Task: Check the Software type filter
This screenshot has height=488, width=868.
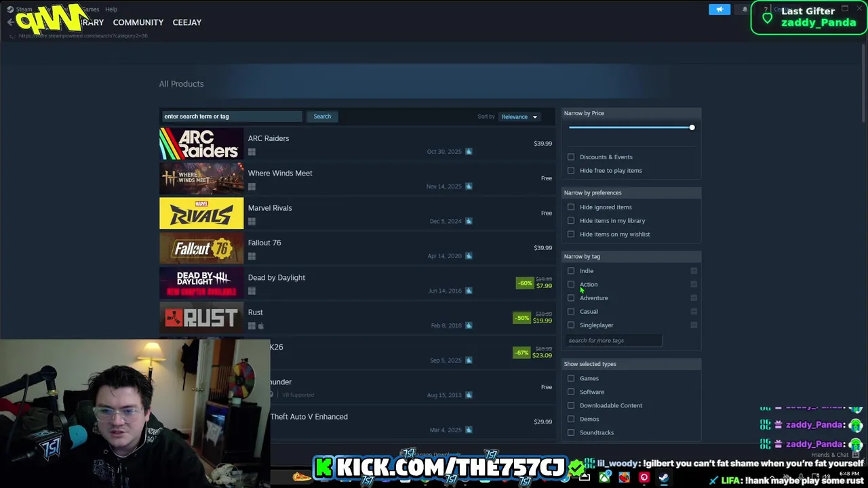Action: pos(571,392)
